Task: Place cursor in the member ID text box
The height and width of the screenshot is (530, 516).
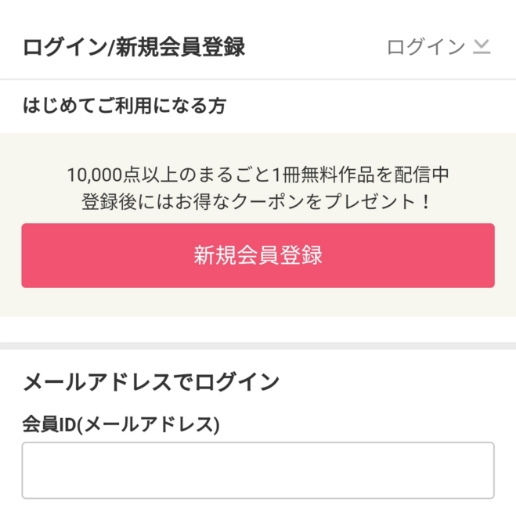Action: click(258, 471)
